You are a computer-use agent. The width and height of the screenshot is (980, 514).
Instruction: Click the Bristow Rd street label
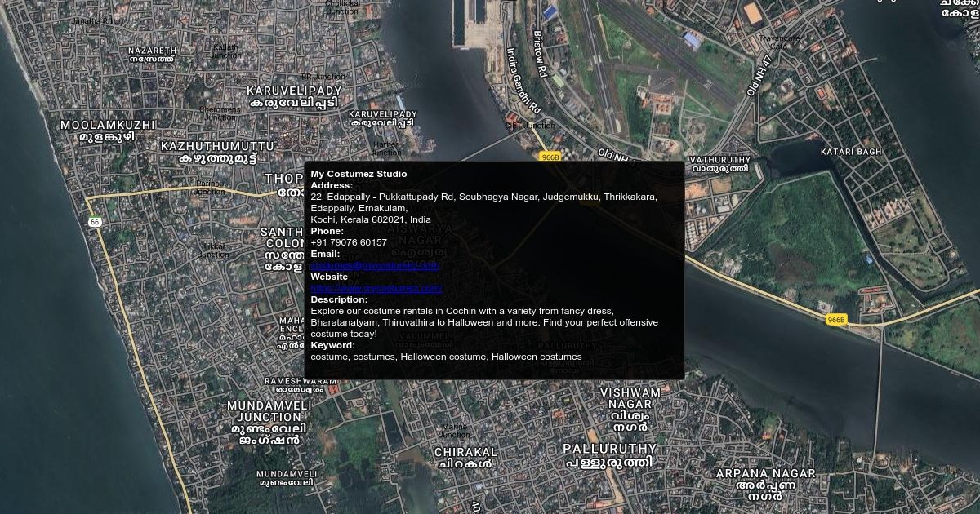tap(539, 55)
